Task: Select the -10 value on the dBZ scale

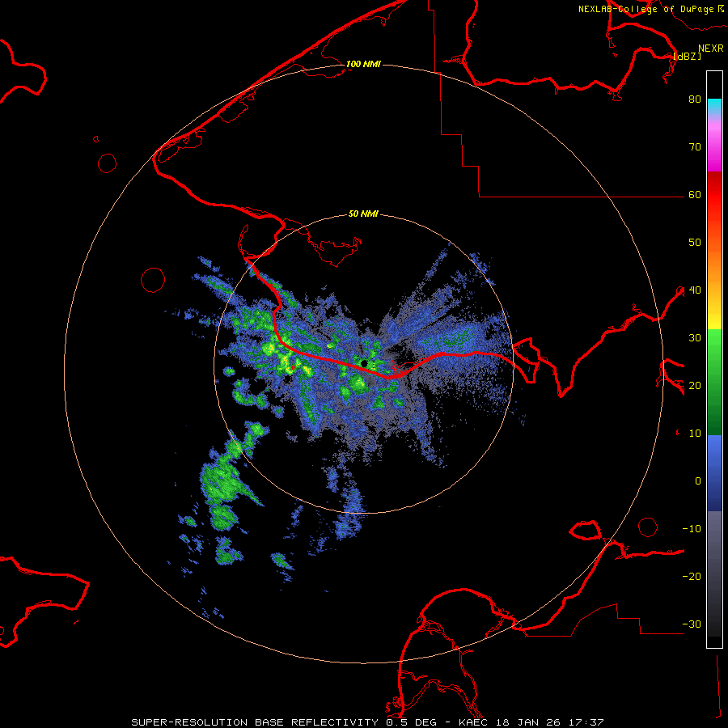Action: point(692,529)
